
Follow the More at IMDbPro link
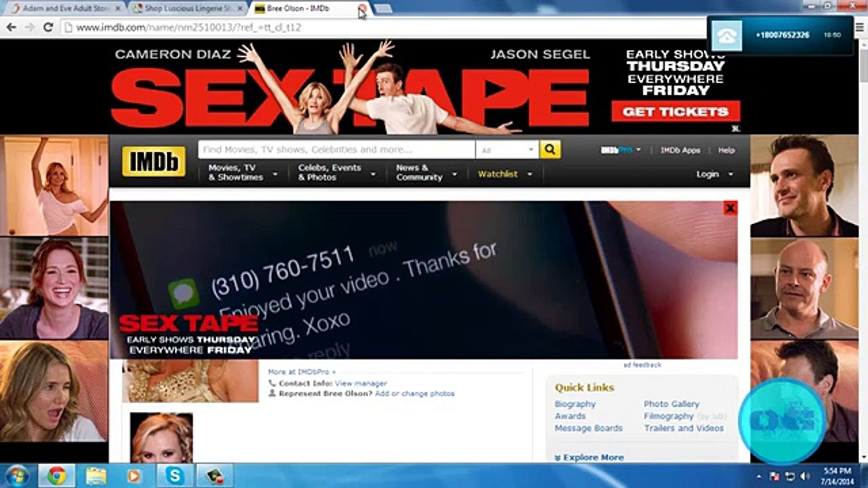pos(302,372)
